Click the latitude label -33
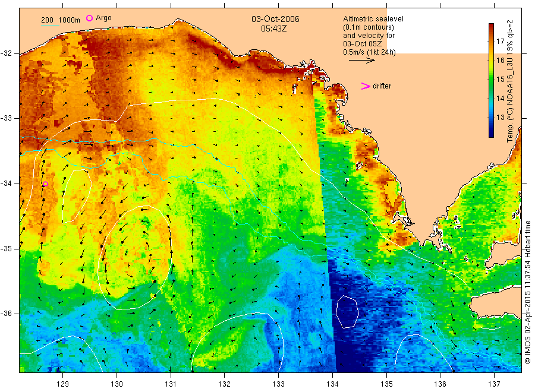Viewport: 535px width, 392px height. (7, 118)
